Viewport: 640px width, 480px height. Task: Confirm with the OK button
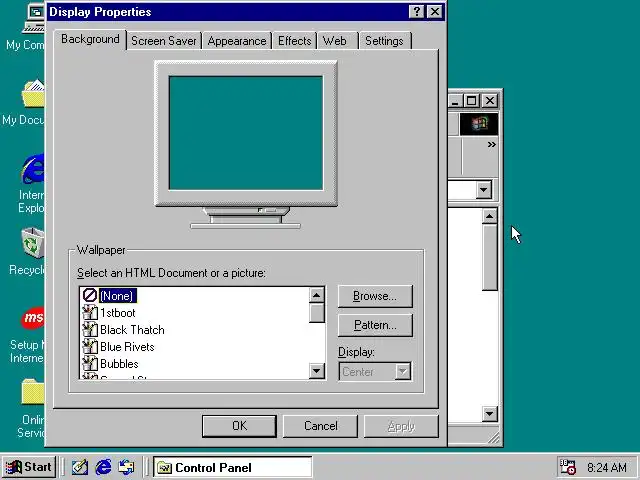click(239, 426)
